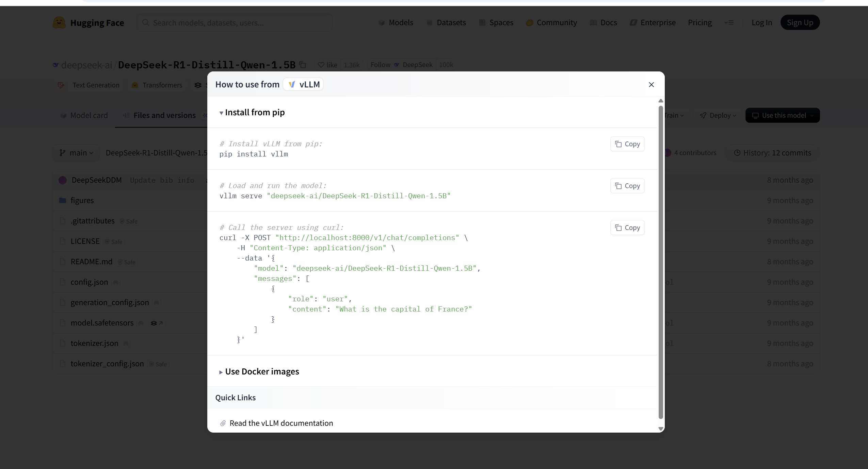Screen dimensions: 868x469
Task: Click the Safe badge next to .gitattributes
Action: [x=129, y=221]
